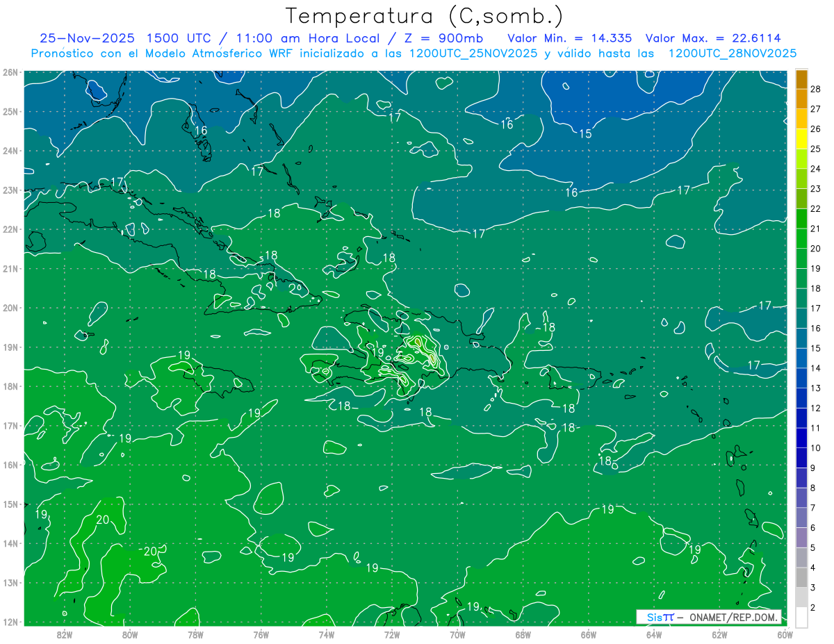Click the '66W' longitude axis label

tap(588, 634)
